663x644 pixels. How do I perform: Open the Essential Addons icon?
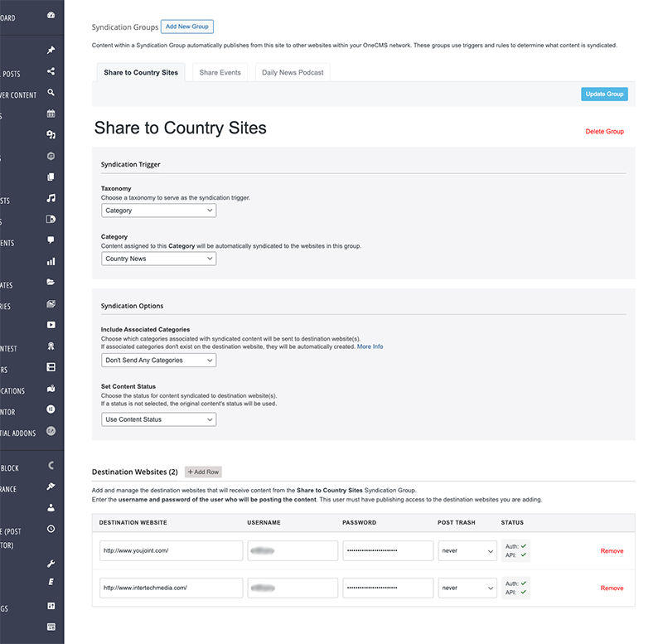click(x=51, y=431)
